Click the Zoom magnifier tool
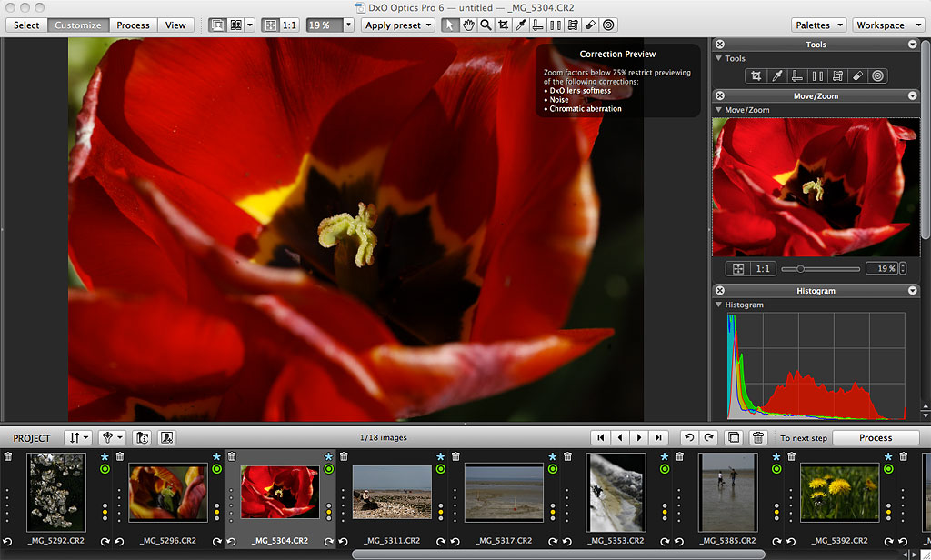 (x=486, y=25)
